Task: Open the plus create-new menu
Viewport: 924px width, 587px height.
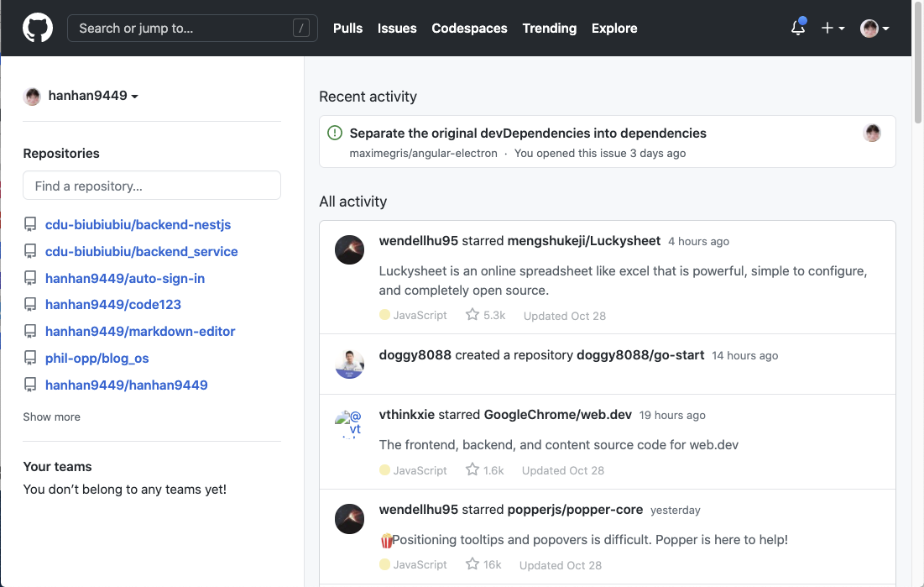Action: coord(833,28)
